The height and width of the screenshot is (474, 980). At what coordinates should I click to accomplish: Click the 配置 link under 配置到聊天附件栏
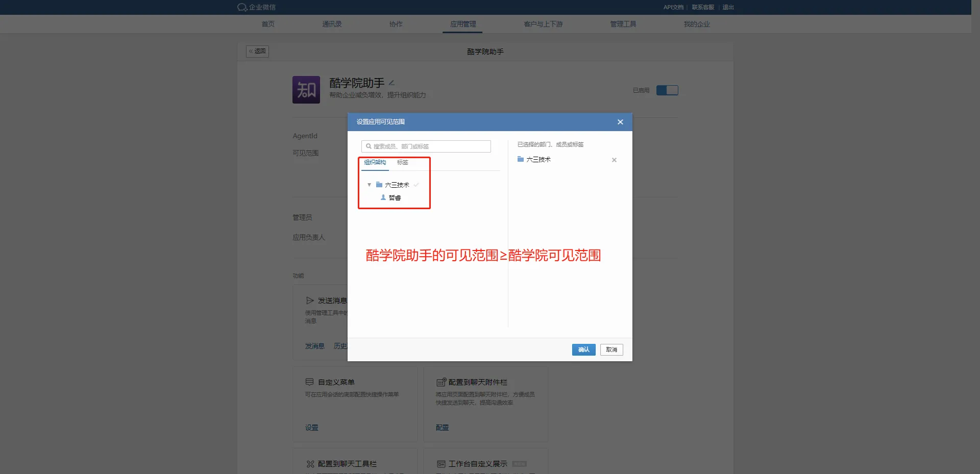(442, 428)
